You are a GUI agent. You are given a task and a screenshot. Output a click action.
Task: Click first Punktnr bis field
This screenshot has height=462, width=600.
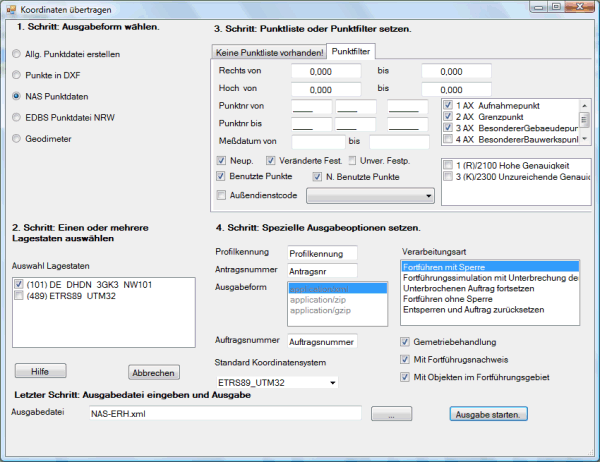(x=311, y=124)
